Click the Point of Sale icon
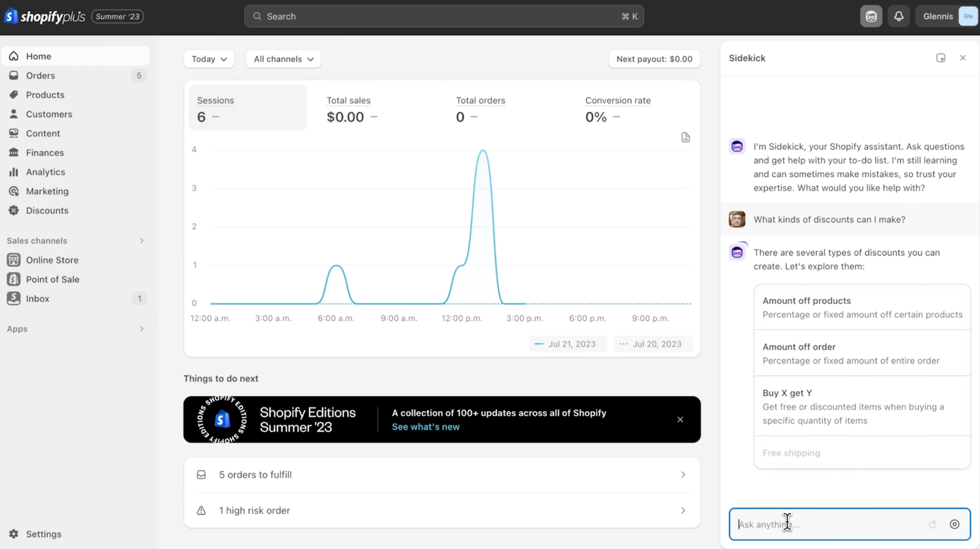 tap(13, 279)
